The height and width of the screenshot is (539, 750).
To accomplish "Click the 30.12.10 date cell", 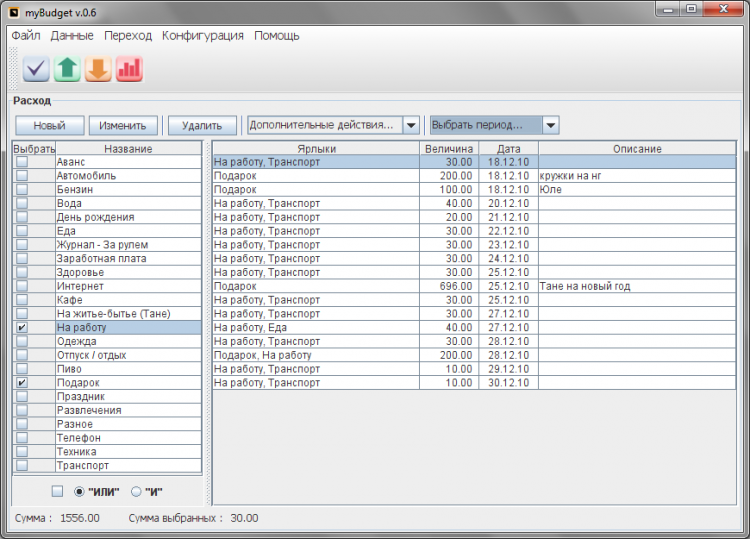I will point(508,383).
